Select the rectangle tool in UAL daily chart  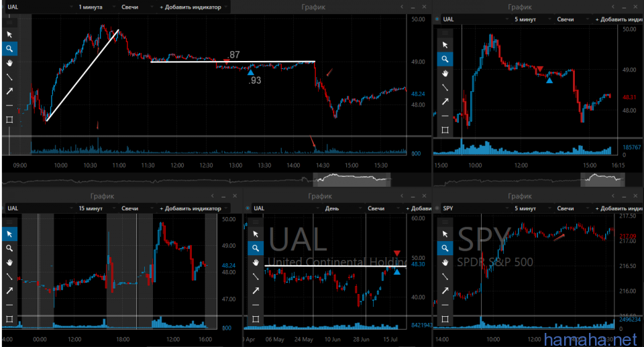256,319
